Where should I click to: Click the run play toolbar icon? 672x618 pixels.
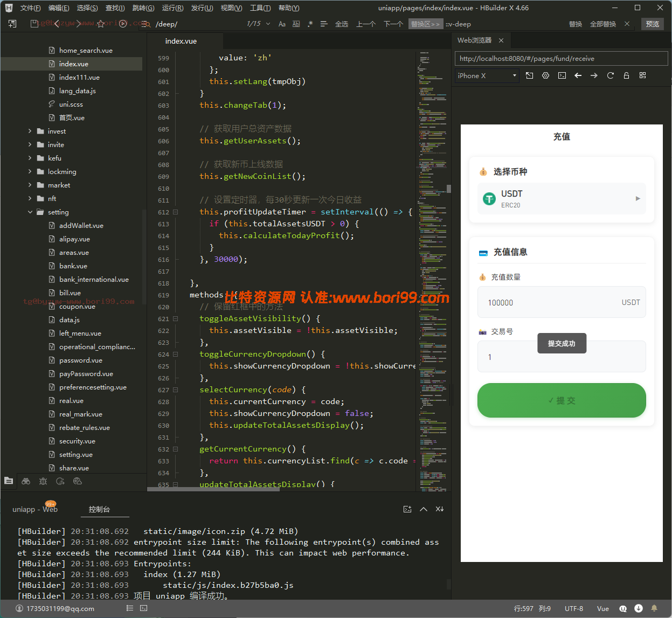point(123,24)
